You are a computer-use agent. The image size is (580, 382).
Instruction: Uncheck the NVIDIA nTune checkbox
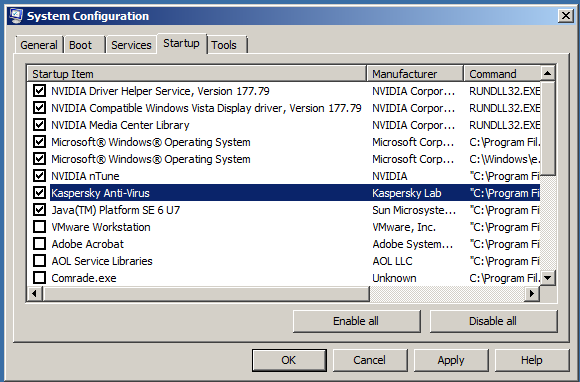[x=39, y=176]
